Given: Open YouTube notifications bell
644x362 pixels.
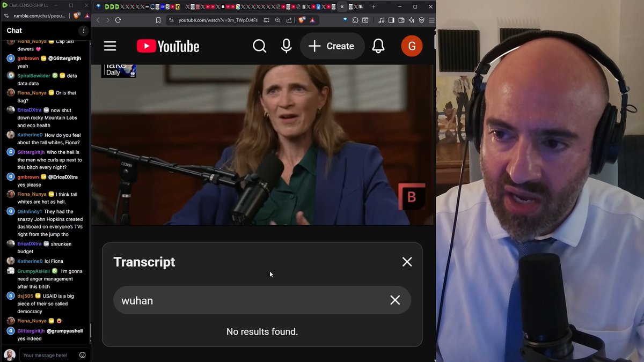Looking at the screenshot, I should click(x=378, y=46).
